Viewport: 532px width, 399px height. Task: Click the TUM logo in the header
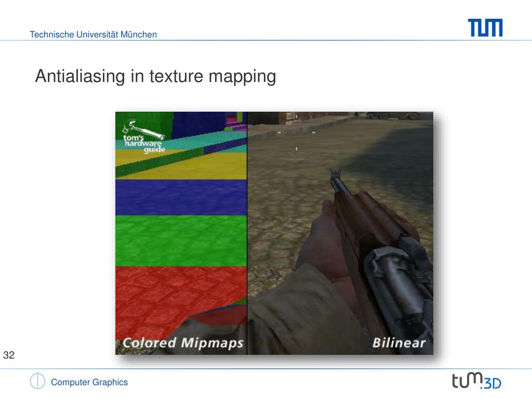485,28
